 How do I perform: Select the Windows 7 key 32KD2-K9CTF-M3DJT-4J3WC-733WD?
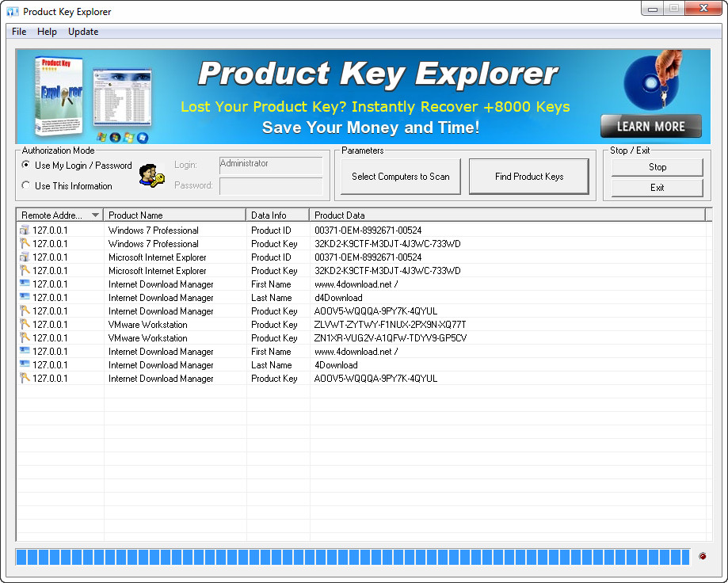click(387, 244)
